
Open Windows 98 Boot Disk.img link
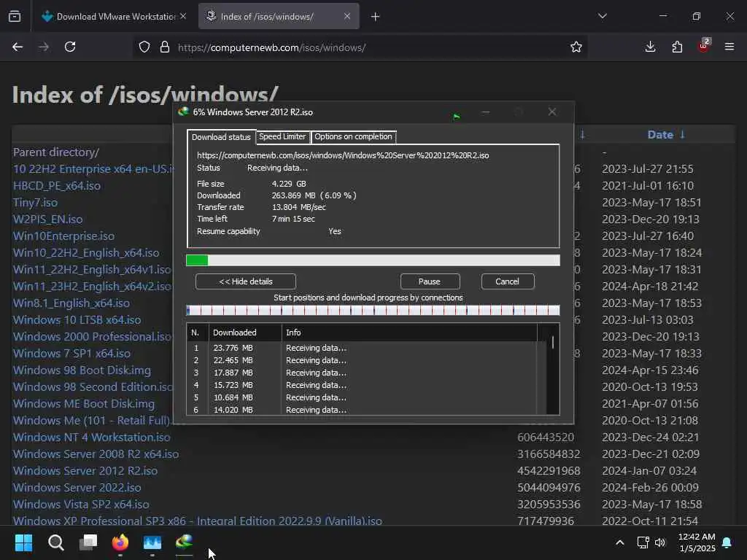click(x=82, y=370)
